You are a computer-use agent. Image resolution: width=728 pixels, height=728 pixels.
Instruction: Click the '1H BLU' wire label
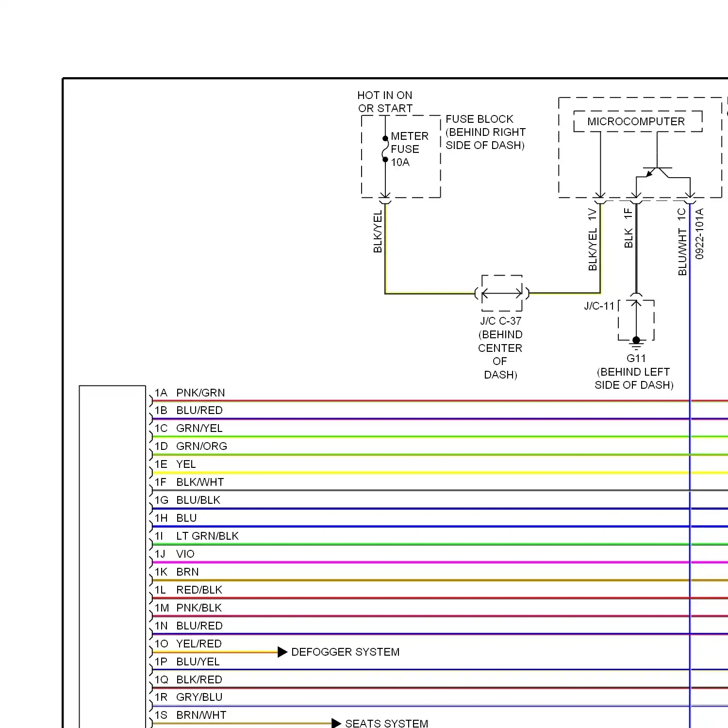click(176, 518)
